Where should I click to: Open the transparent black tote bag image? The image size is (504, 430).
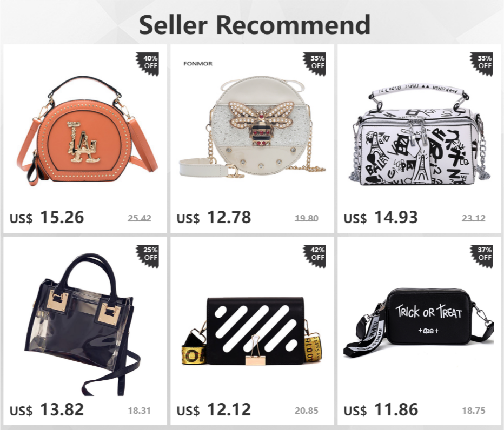tap(82, 324)
